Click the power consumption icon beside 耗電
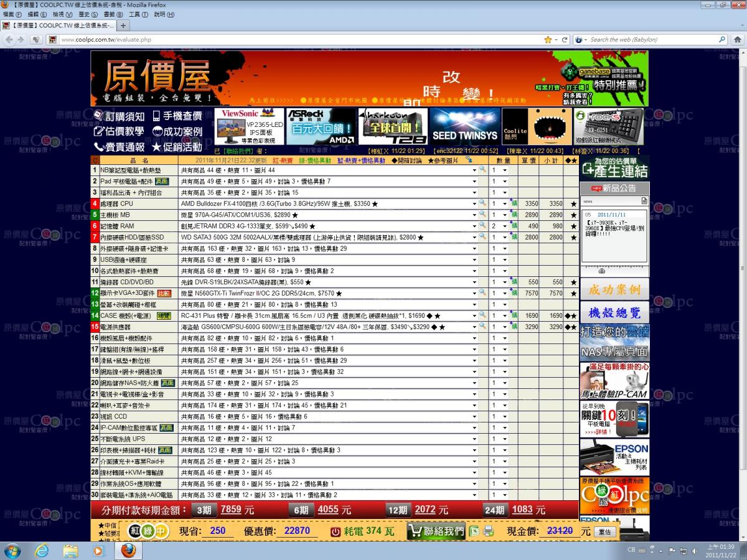747x560 pixels. coord(336,531)
